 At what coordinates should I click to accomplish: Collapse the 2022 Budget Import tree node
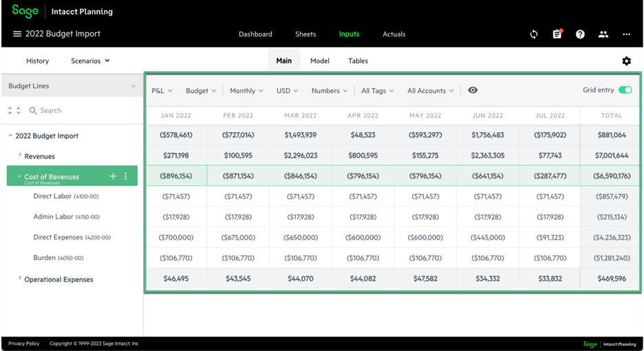click(x=10, y=135)
